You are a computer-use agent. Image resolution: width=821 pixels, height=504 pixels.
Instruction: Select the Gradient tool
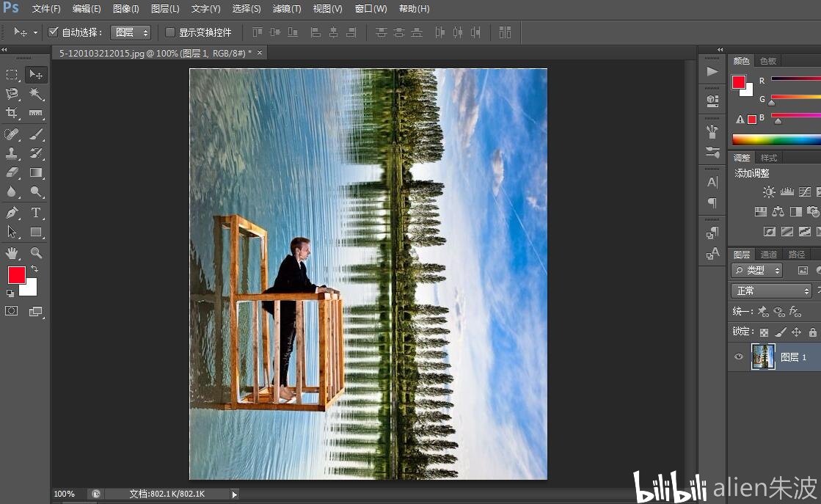pyautogui.click(x=36, y=172)
